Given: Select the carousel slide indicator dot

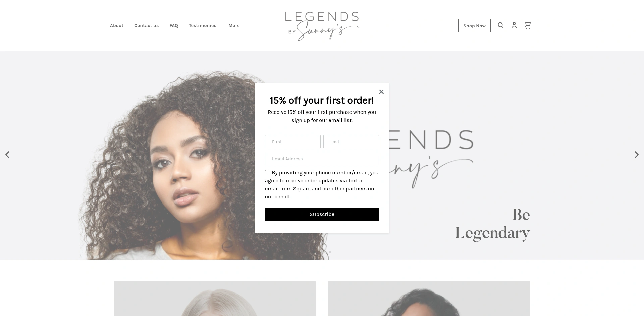Looking at the screenshot, I should [330, 252].
